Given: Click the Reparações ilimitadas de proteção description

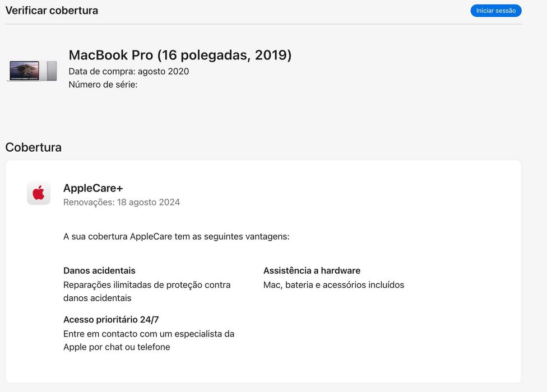Looking at the screenshot, I should coord(147,285).
